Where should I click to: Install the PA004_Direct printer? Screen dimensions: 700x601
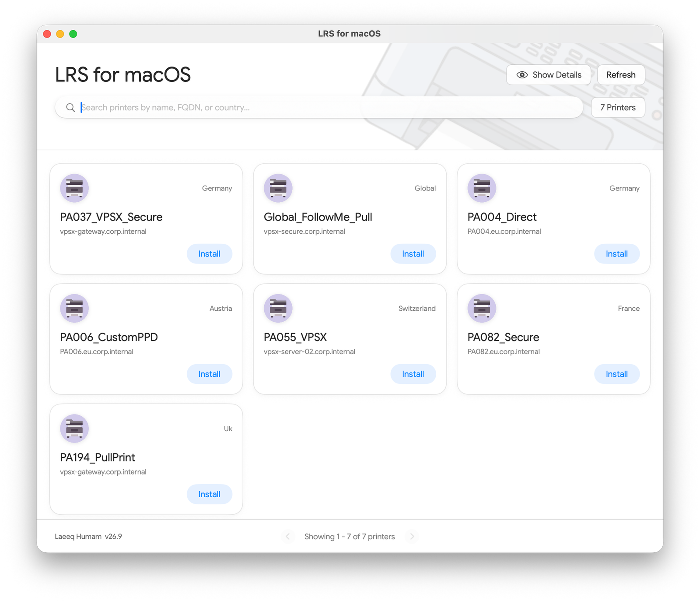[x=617, y=254]
